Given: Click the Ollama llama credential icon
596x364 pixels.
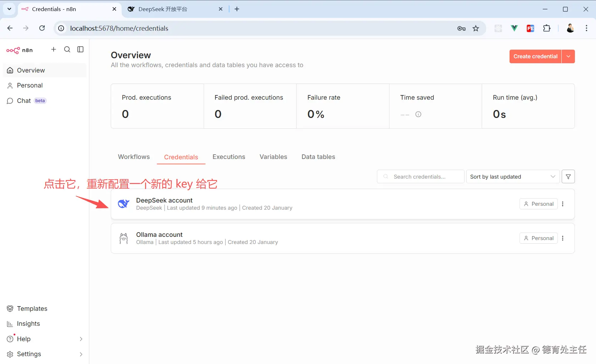Looking at the screenshot, I should 124,238.
